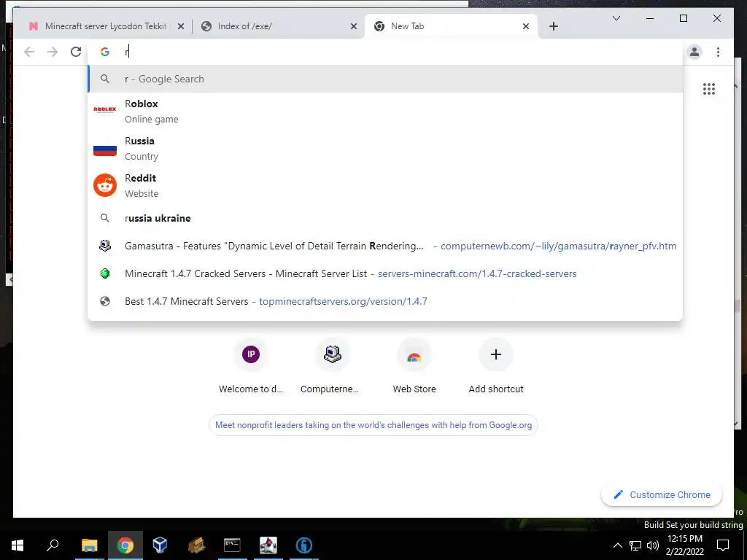This screenshot has height=560, width=747.
Task: Open the Gamasutra Dynamic Level of Detail suggestion
Action: (x=385, y=246)
